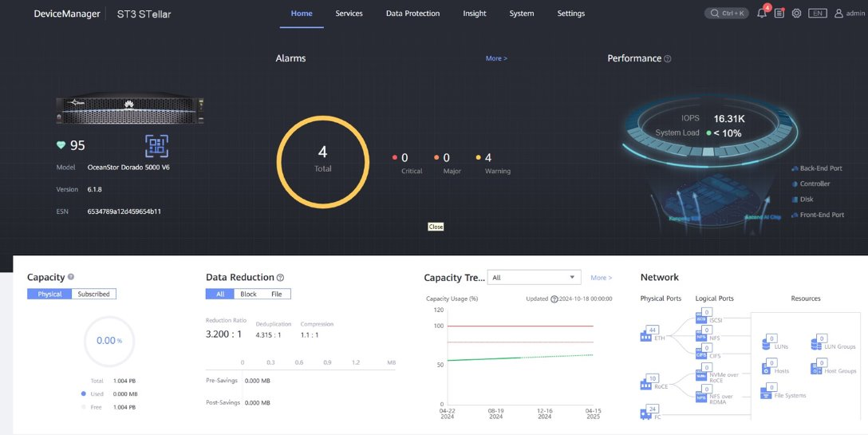Open the Services menu
This screenshot has height=435, width=868.
pyautogui.click(x=349, y=14)
